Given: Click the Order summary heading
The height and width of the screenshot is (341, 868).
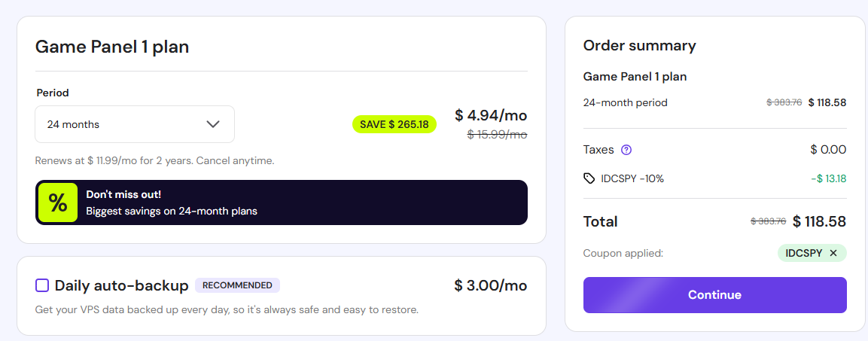Looking at the screenshot, I should 639,45.
